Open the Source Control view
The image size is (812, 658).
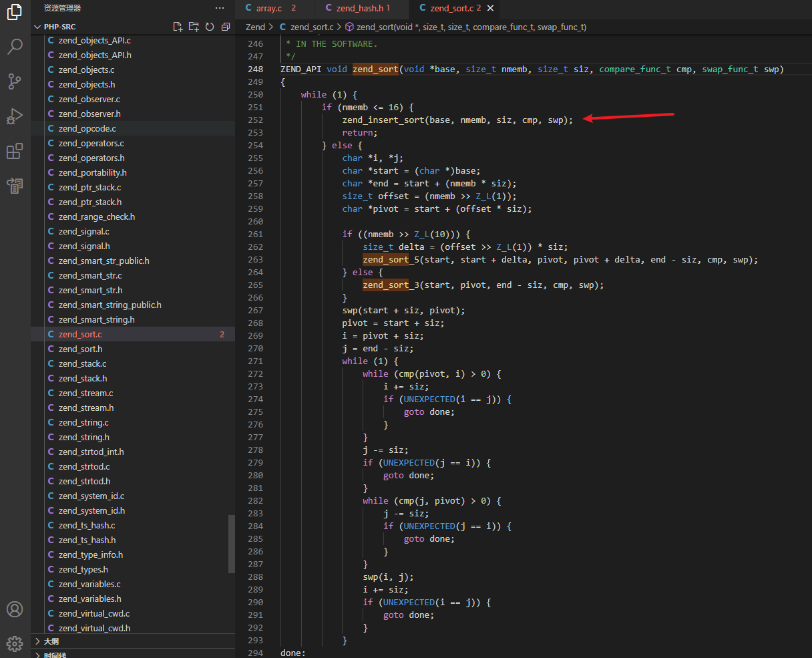pos(15,81)
